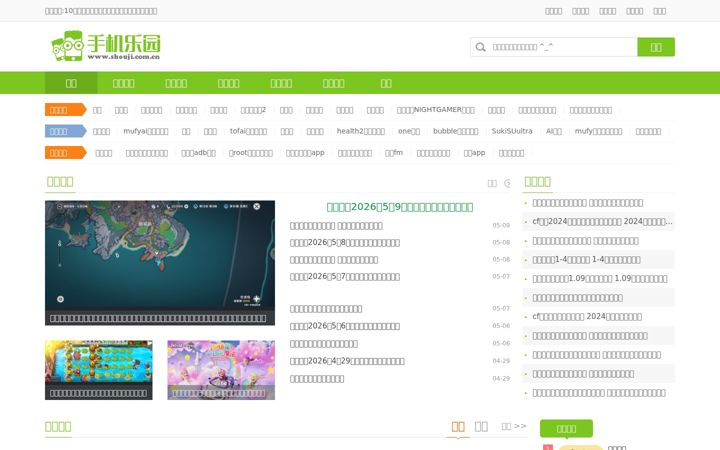Open the news item mentioning 2026 5 8

click(344, 242)
